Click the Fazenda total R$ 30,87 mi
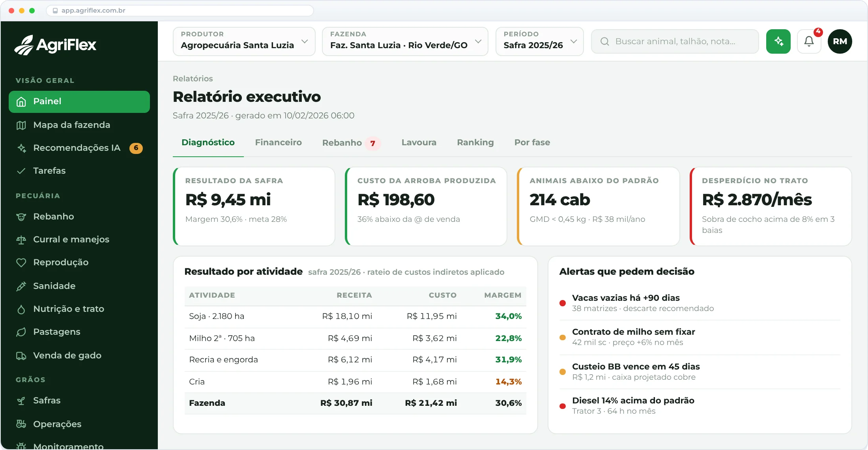 pyautogui.click(x=346, y=403)
